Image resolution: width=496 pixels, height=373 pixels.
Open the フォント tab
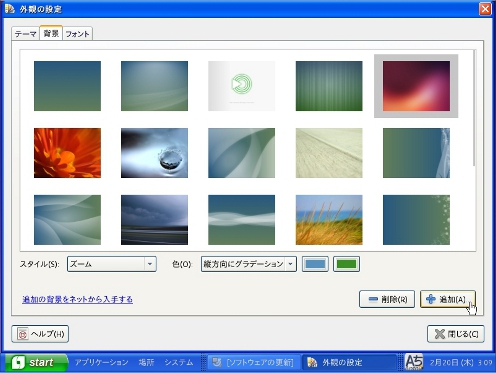(77, 34)
